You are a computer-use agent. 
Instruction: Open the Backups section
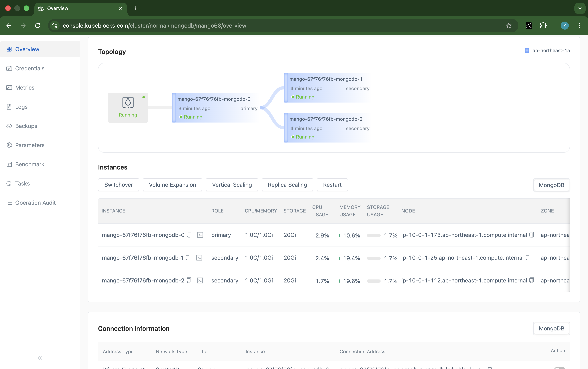pos(26,126)
